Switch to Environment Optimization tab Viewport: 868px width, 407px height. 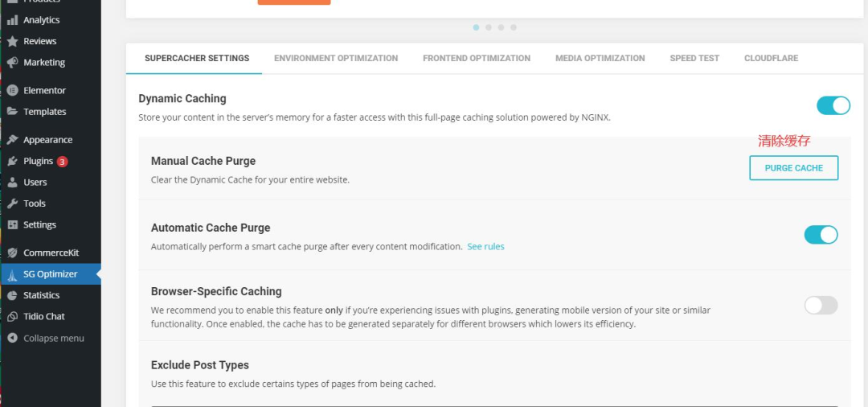336,58
